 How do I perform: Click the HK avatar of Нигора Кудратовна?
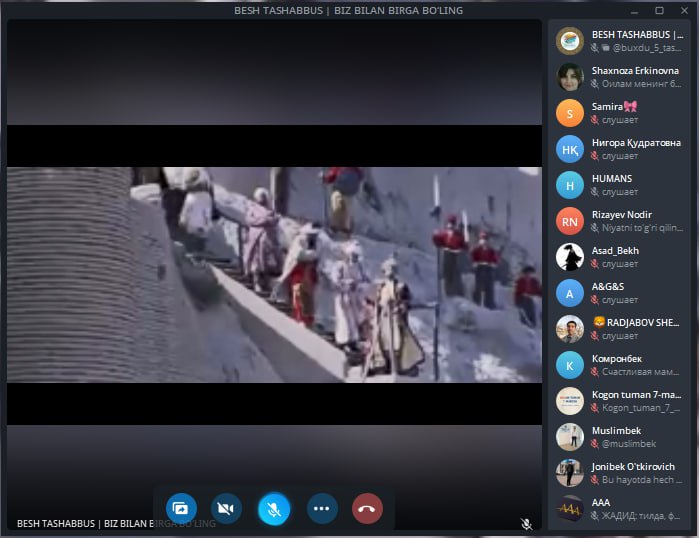click(x=570, y=149)
